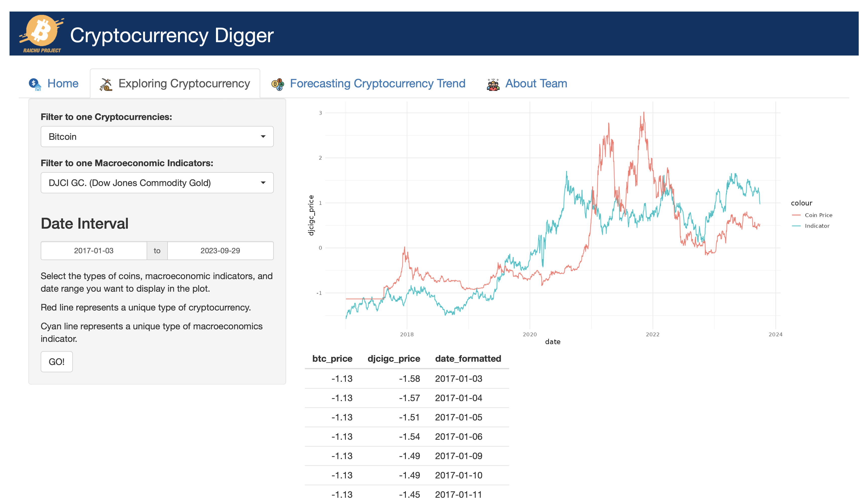Edit the start date 2017-01-03 field
This screenshot has height=501, width=868.
tap(94, 250)
